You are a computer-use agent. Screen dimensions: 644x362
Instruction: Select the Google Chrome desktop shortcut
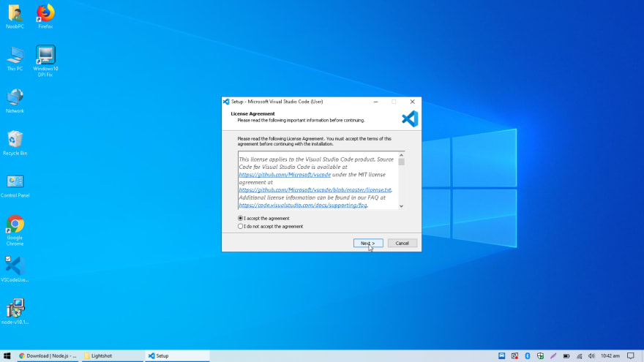[15, 230]
